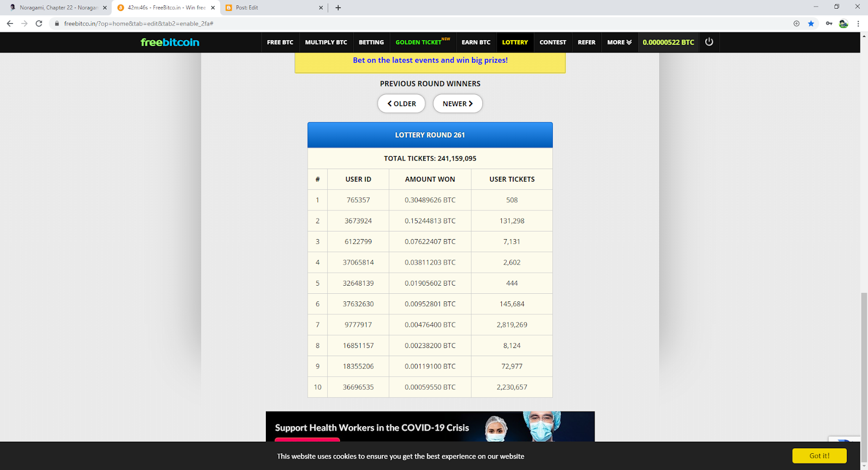
Task: Click ticket count 2,602
Action: pos(512,262)
